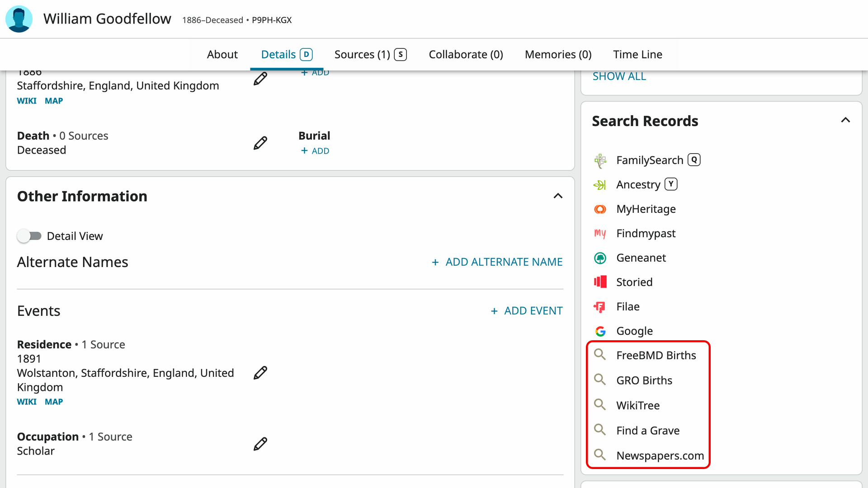Edit the 1891 Residence event
Screen dimensions: 868x488
tap(260, 373)
